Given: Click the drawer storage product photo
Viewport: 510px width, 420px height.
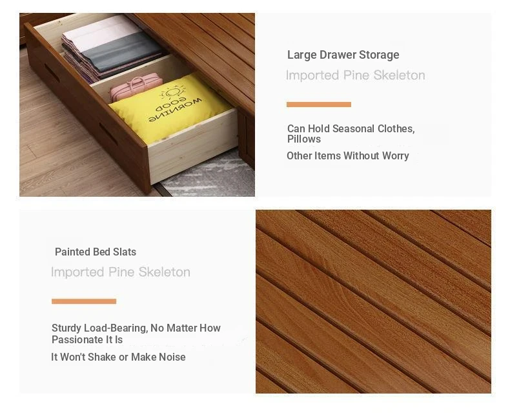Looking at the screenshot, I should 137,105.
